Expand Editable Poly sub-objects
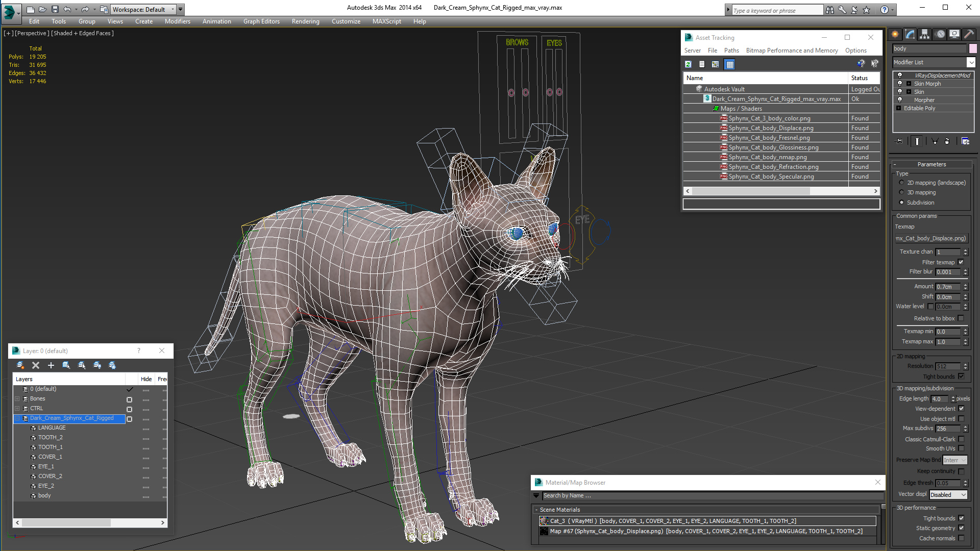Image resolution: width=980 pixels, height=551 pixels. [899, 108]
